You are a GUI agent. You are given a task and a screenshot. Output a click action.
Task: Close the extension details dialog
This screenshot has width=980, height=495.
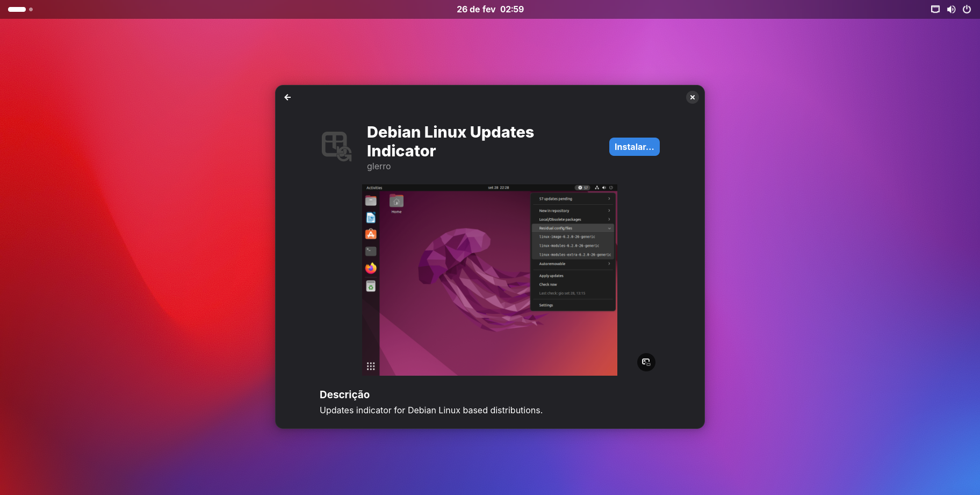point(692,97)
